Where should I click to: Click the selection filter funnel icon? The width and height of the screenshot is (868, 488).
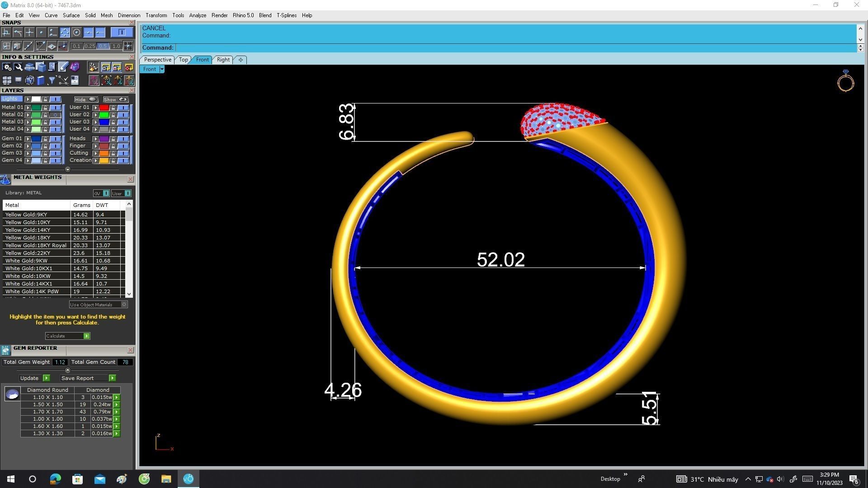(x=52, y=80)
